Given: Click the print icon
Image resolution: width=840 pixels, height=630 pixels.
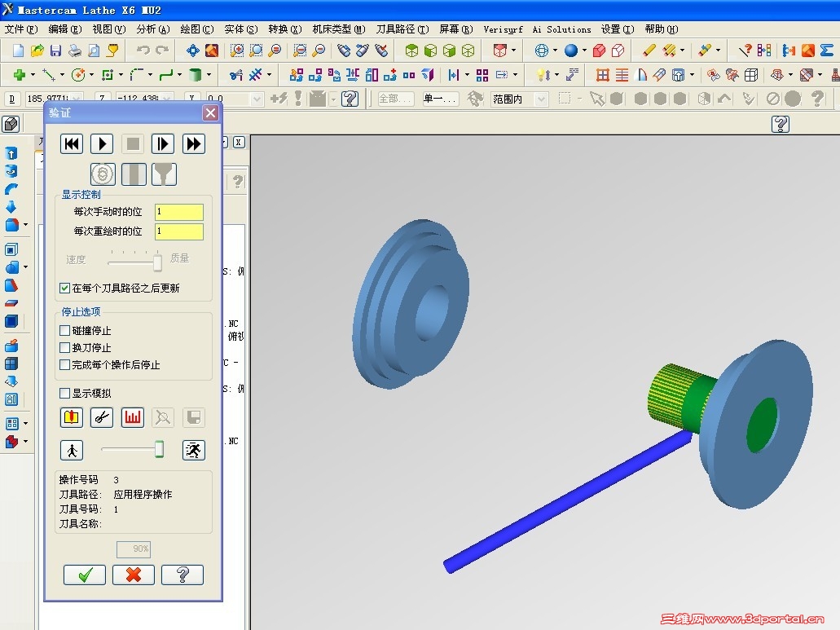Looking at the screenshot, I should (x=75, y=51).
